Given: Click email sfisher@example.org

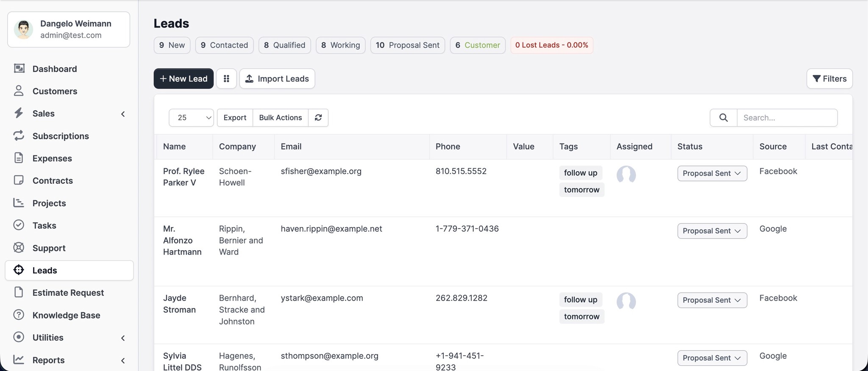Looking at the screenshot, I should pos(321,171).
